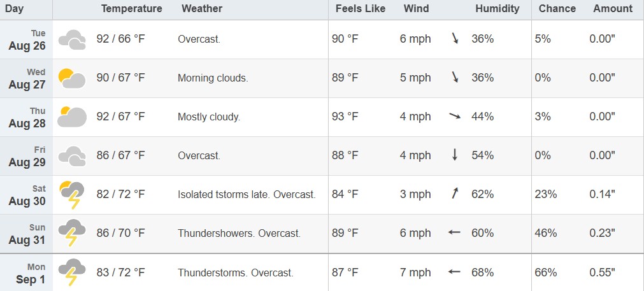Click the downward wind arrow for Aug 29
The height and width of the screenshot is (291, 644).
[x=455, y=155]
